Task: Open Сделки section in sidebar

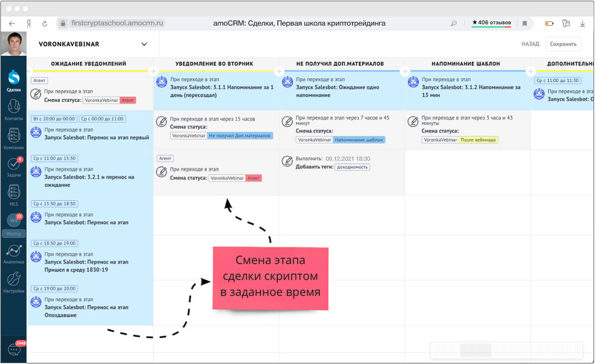Action: [x=14, y=80]
